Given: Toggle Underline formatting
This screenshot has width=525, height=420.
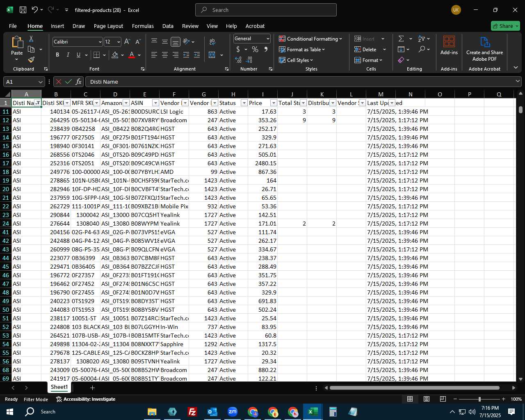Looking at the screenshot, I should tap(78, 55).
